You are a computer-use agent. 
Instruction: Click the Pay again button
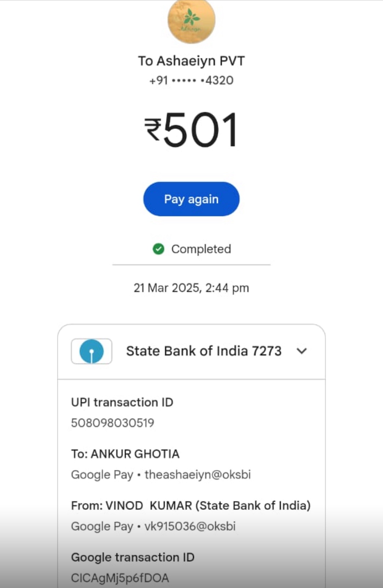191,199
